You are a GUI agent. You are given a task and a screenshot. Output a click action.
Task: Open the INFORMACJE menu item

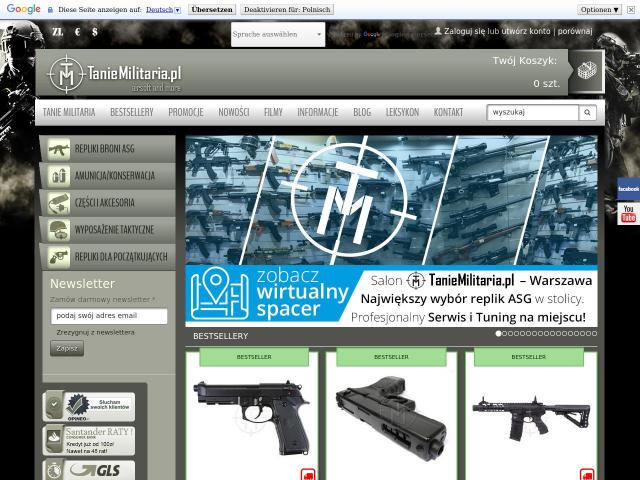pyautogui.click(x=318, y=112)
